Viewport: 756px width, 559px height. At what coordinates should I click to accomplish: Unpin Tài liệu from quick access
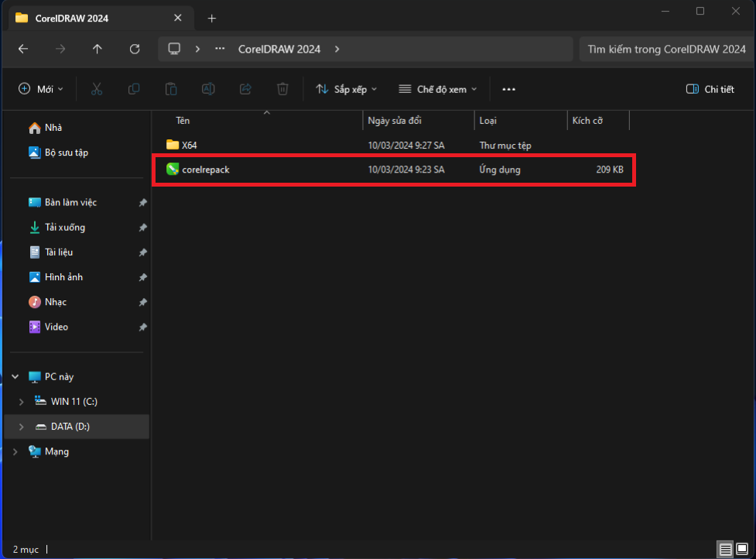coord(142,252)
